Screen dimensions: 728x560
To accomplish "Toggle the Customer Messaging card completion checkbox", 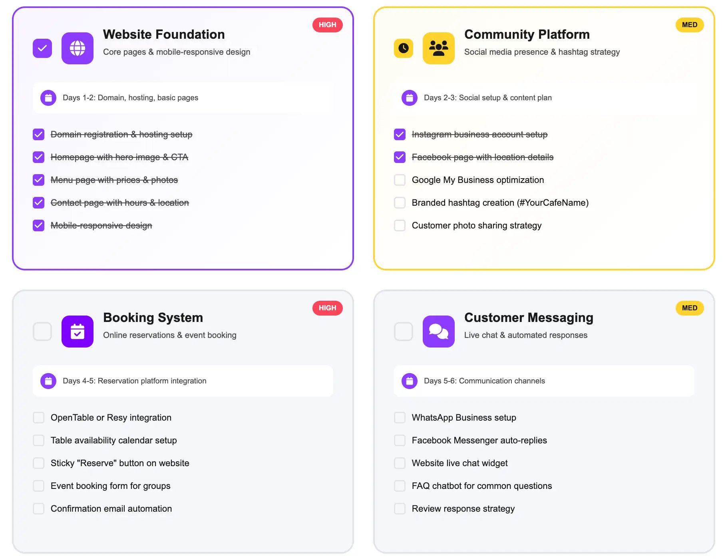I will (x=404, y=332).
